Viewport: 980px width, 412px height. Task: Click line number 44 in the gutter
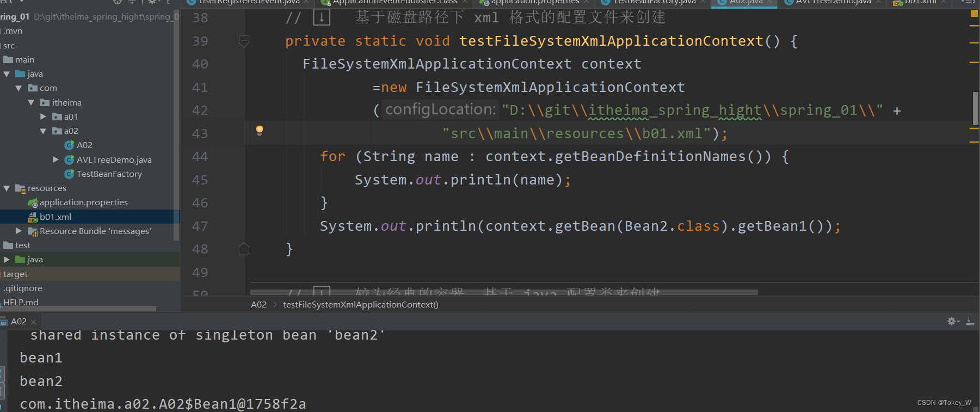(200, 157)
